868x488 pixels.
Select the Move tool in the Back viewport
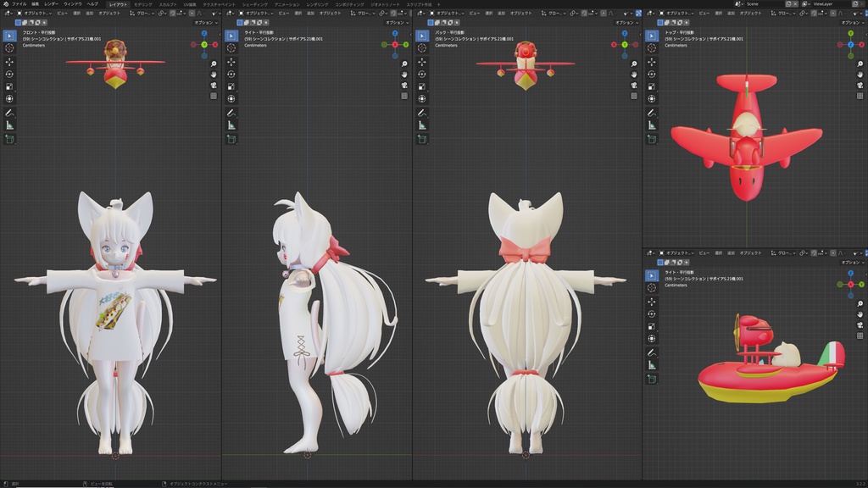[422, 62]
